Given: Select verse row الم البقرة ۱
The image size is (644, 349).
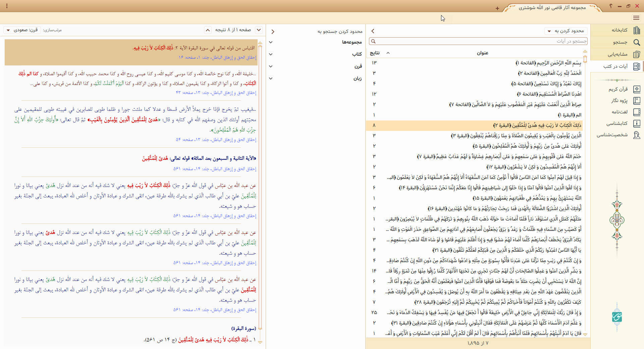Looking at the screenshot, I should tap(474, 115).
